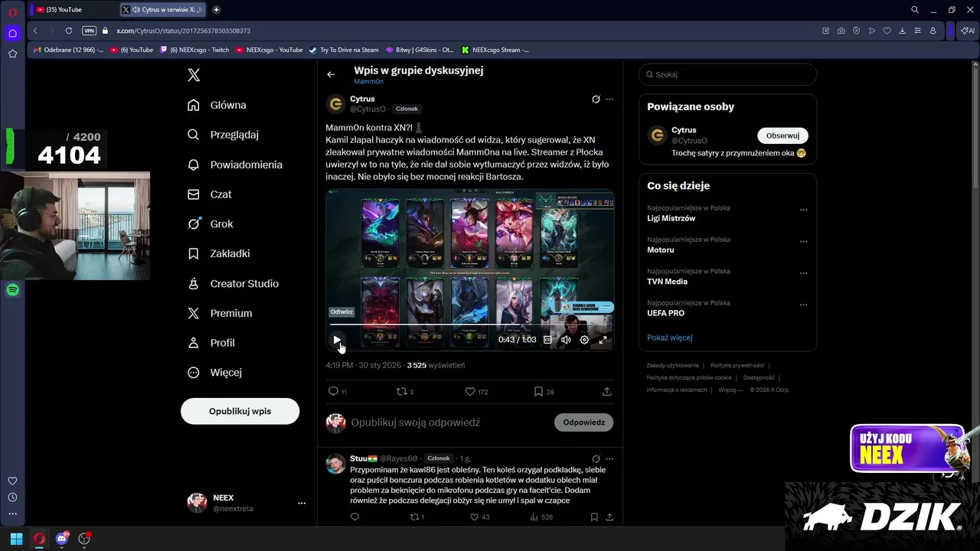980x551 pixels.
Task: Toggle video captions
Action: 547,340
